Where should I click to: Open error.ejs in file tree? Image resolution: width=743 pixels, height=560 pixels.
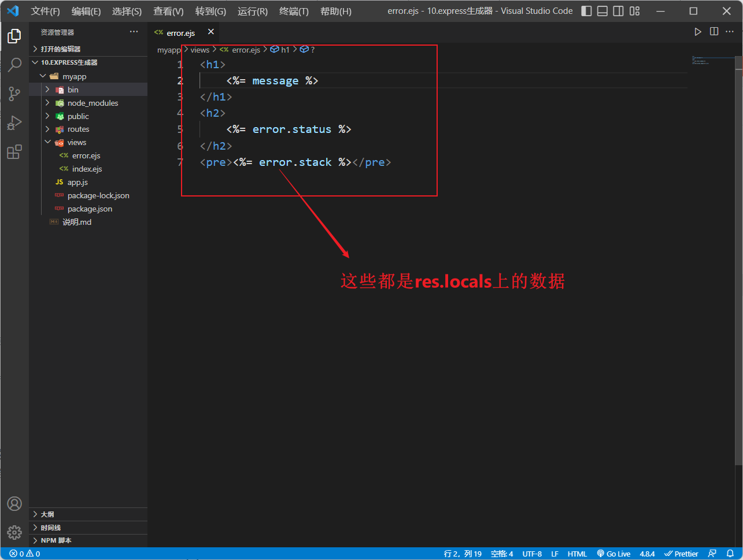click(x=88, y=156)
